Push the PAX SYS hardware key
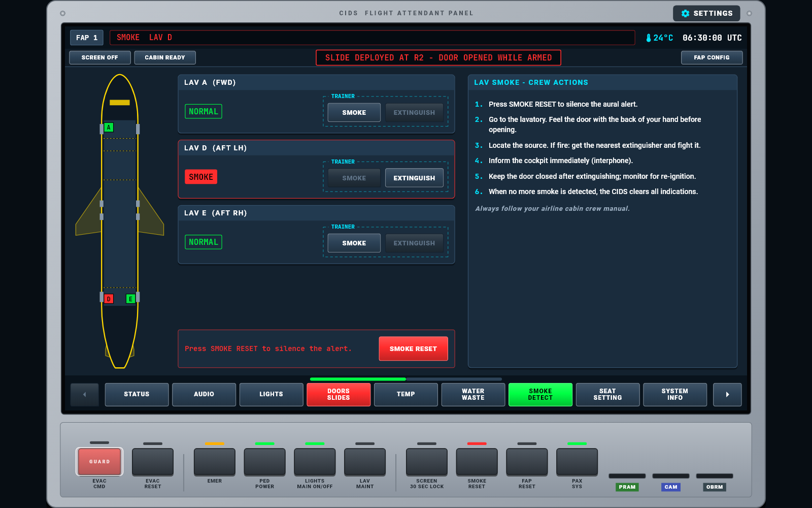Image resolution: width=812 pixels, height=508 pixels. click(x=577, y=461)
